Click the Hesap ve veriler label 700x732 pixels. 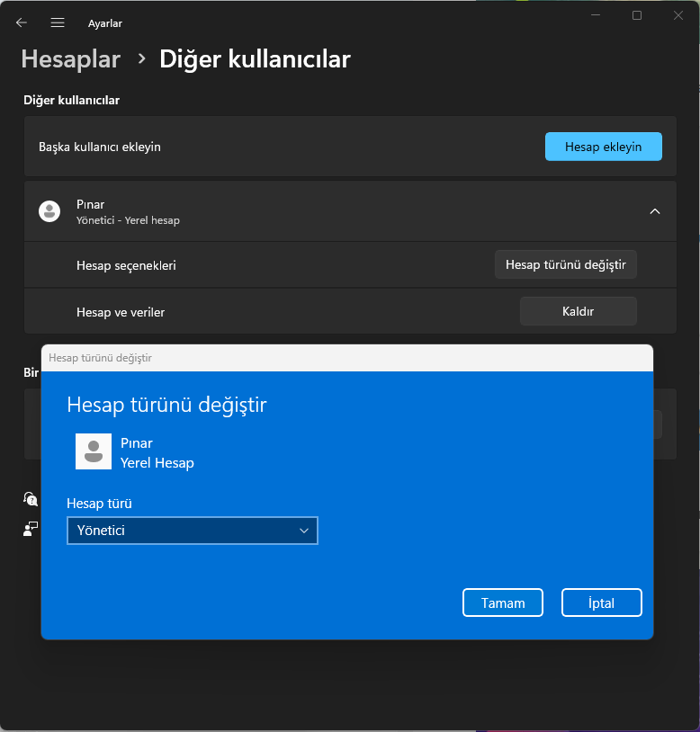coord(121,312)
